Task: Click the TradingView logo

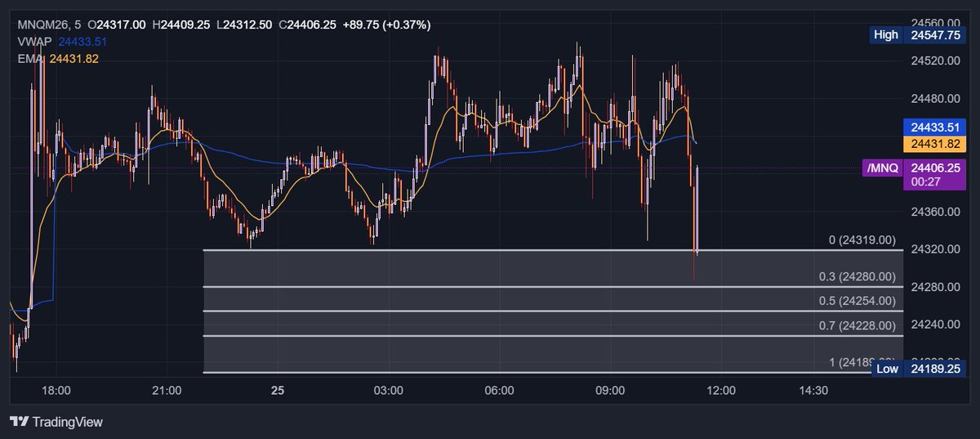Action: tap(56, 422)
